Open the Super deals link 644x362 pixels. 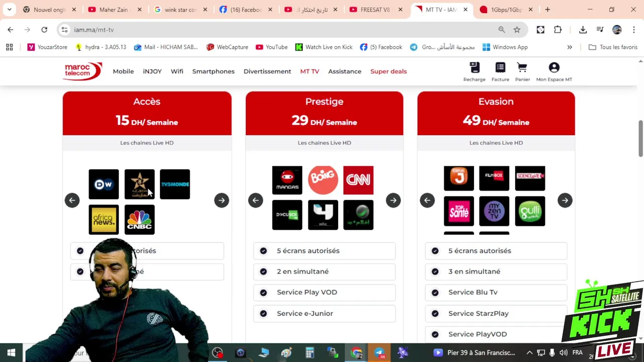pyautogui.click(x=388, y=71)
